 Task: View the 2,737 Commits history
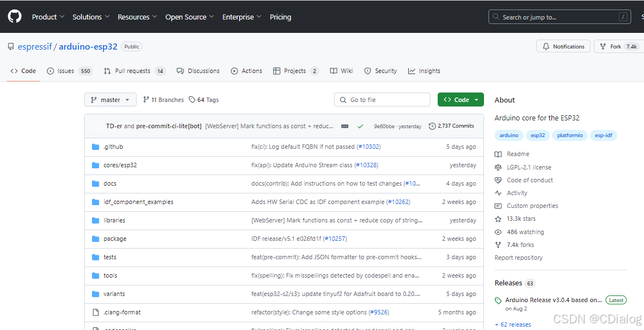coord(451,126)
